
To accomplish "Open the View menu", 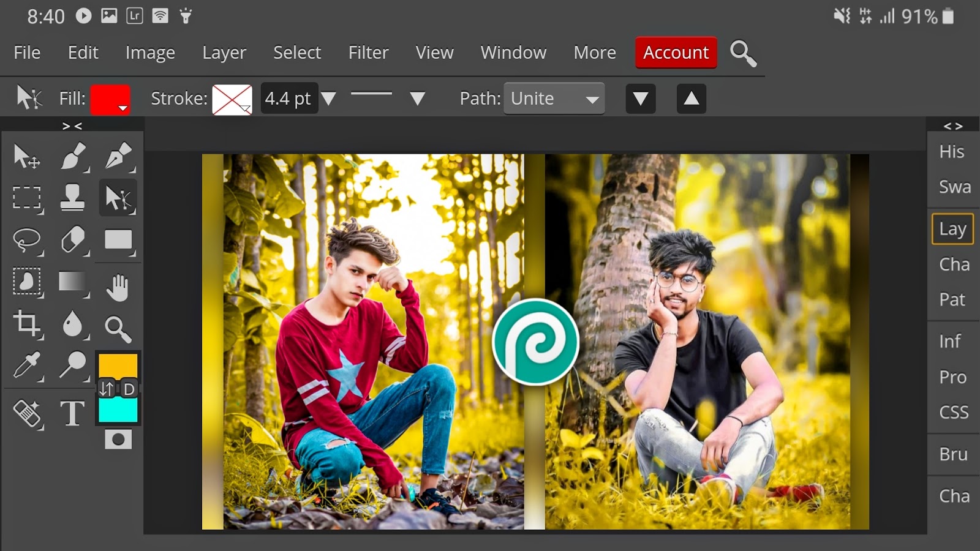I will click(x=435, y=53).
